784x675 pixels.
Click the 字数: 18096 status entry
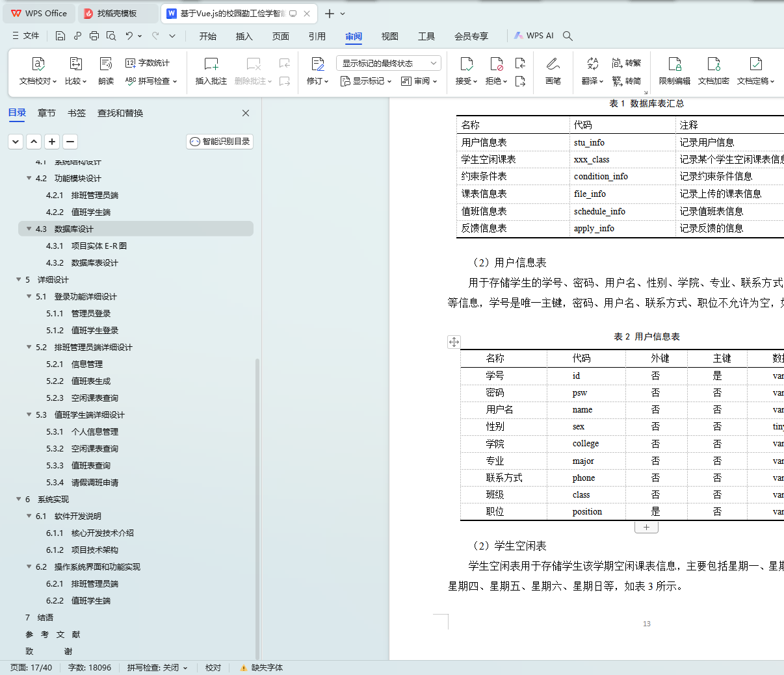[x=90, y=667]
